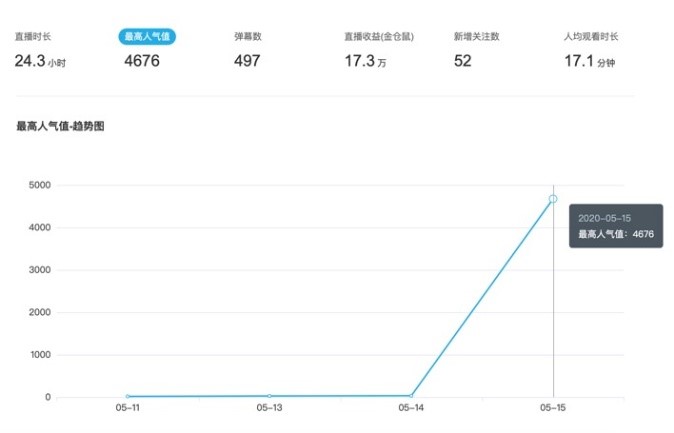Click the highlighted 最高人气值 tab
The height and width of the screenshot is (433, 674).
coord(147,37)
